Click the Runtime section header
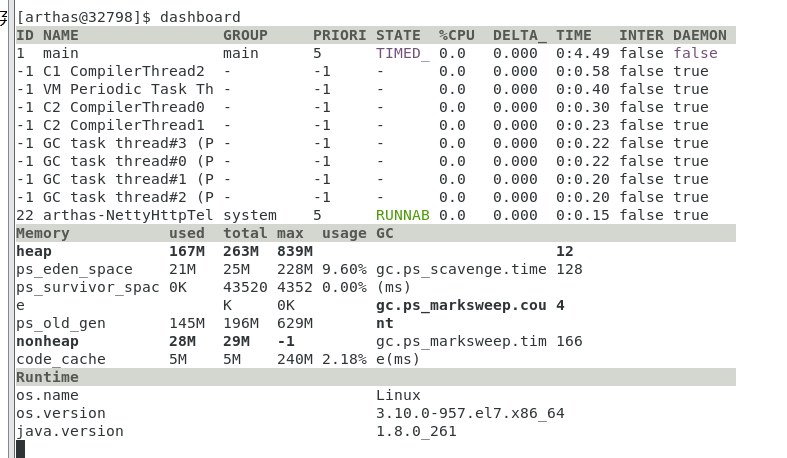 (x=47, y=377)
